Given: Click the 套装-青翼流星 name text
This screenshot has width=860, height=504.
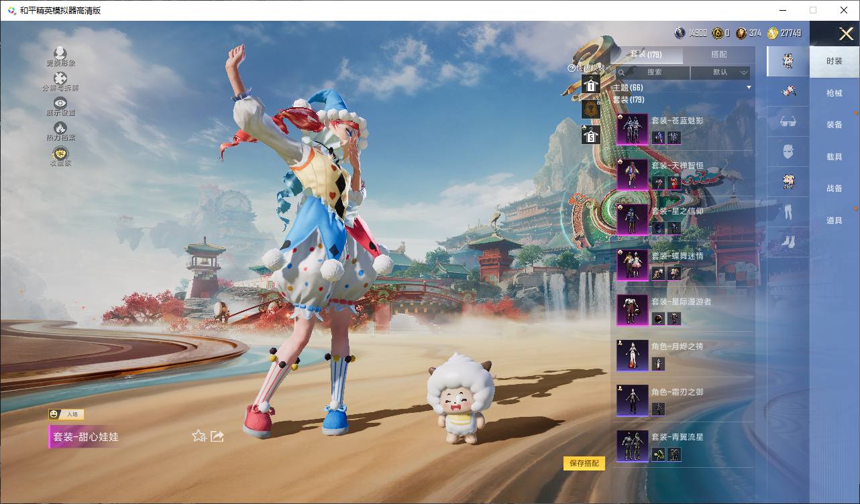Looking at the screenshot, I should pyautogui.click(x=678, y=437).
